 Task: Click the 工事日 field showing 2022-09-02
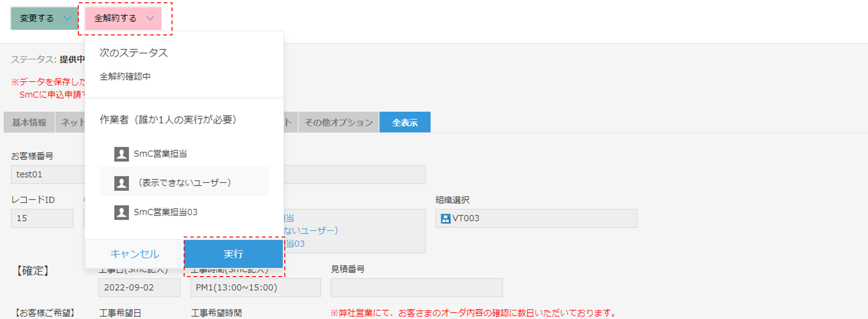tap(139, 288)
